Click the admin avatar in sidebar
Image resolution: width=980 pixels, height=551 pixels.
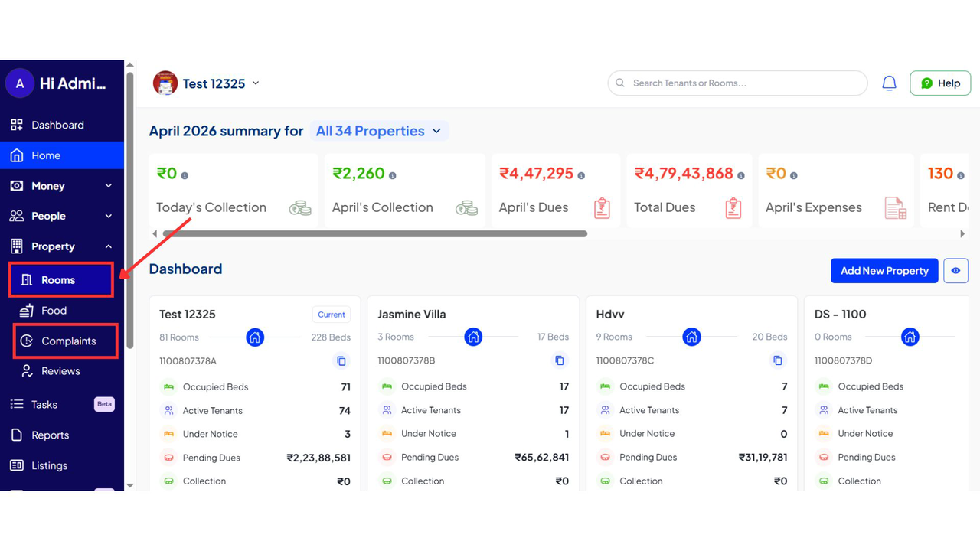tap(20, 83)
